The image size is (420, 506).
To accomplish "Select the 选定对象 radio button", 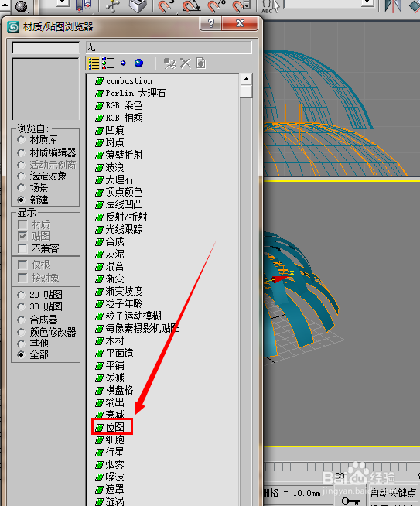I will tap(22, 176).
